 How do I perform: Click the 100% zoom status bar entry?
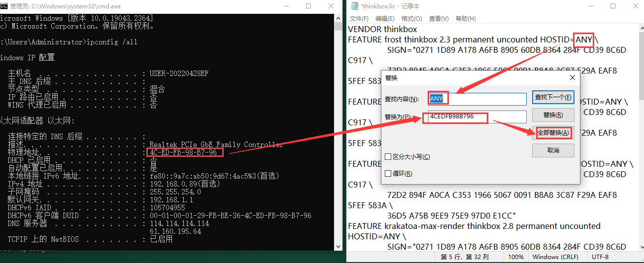coord(516,257)
